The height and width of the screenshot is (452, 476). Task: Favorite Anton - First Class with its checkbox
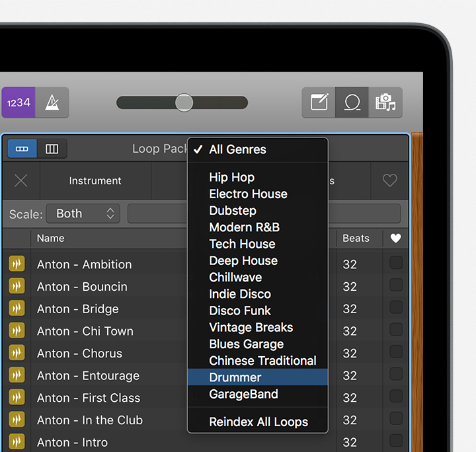[x=396, y=396]
